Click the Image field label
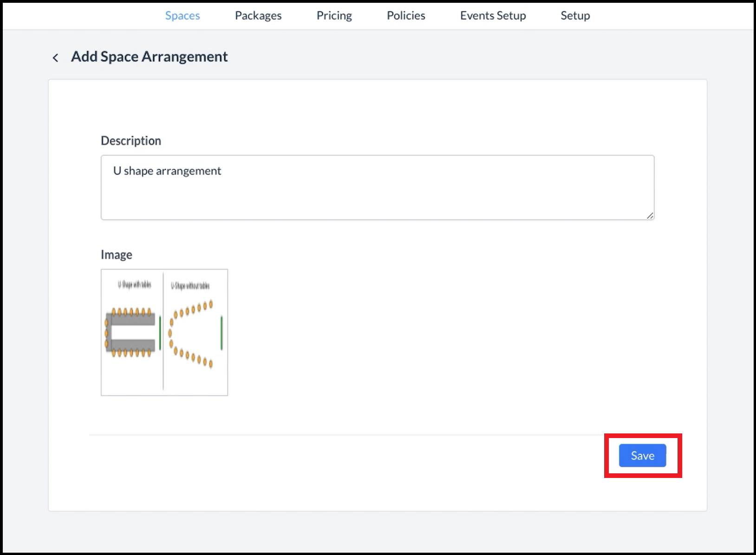756x555 pixels. click(x=117, y=255)
